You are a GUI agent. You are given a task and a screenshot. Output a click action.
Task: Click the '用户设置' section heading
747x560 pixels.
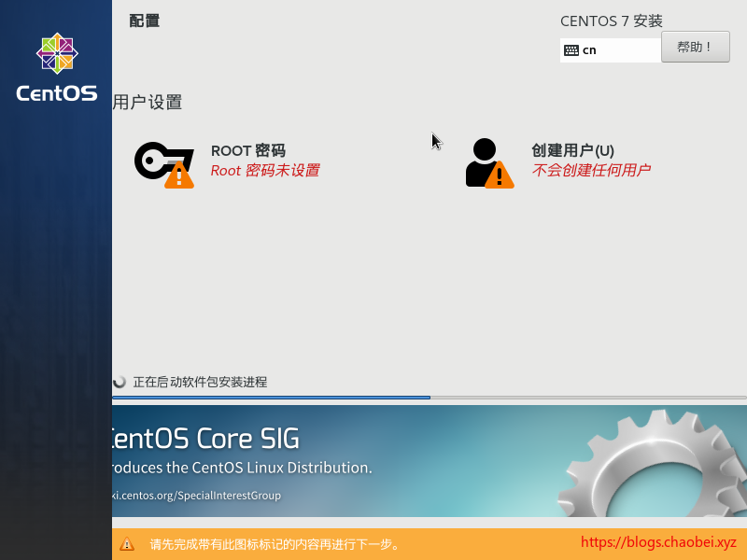pos(148,102)
